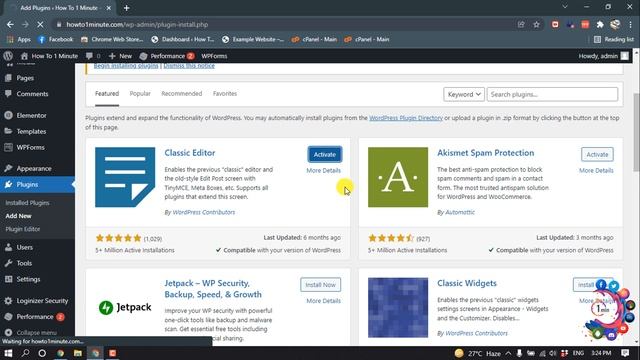
Task: Switch to the Favorites tab
Action: [224, 93]
